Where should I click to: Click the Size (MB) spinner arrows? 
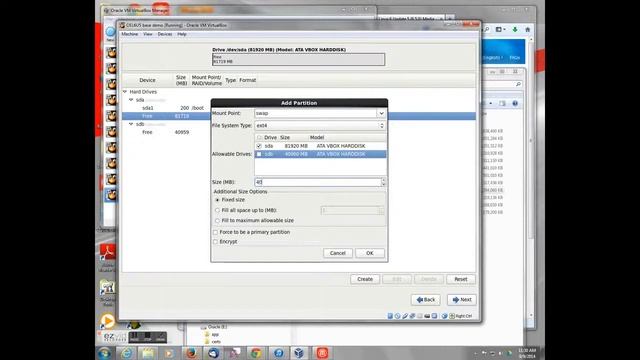click(x=383, y=182)
